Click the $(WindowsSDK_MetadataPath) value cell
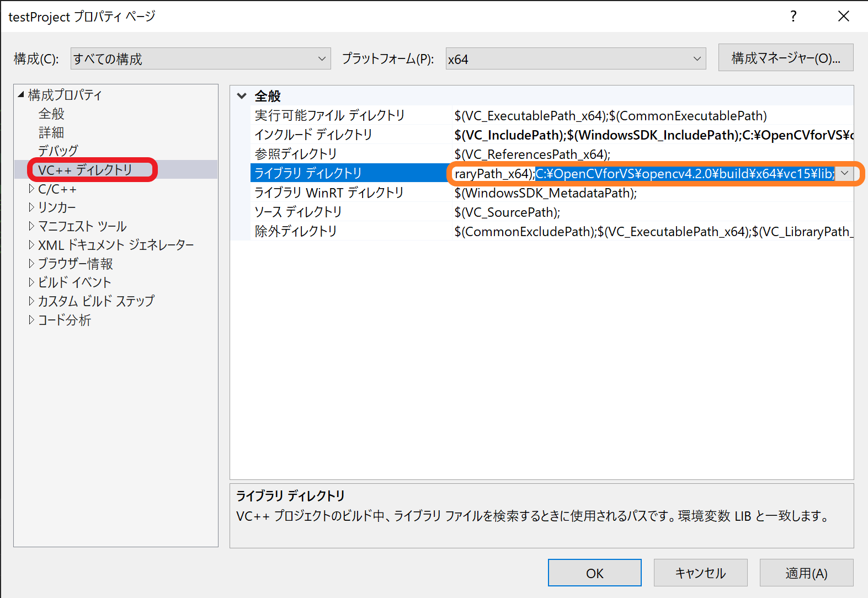Screen dimensions: 868x598 click(653, 193)
